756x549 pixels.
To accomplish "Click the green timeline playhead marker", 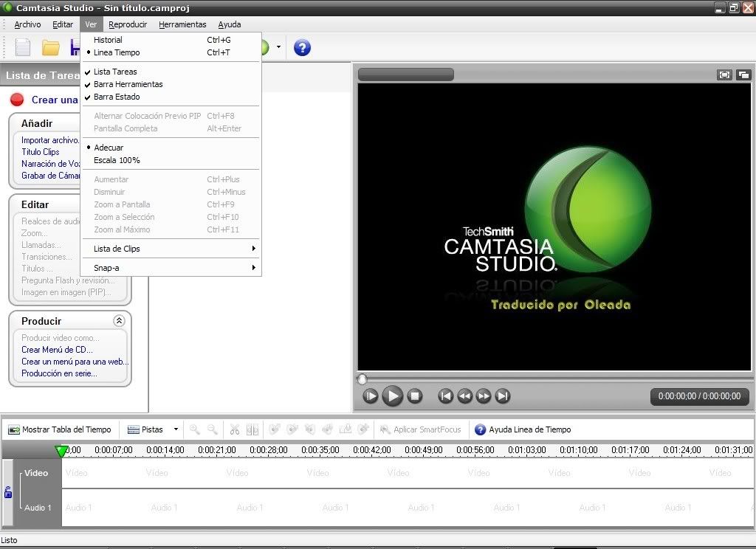I will click(x=61, y=451).
